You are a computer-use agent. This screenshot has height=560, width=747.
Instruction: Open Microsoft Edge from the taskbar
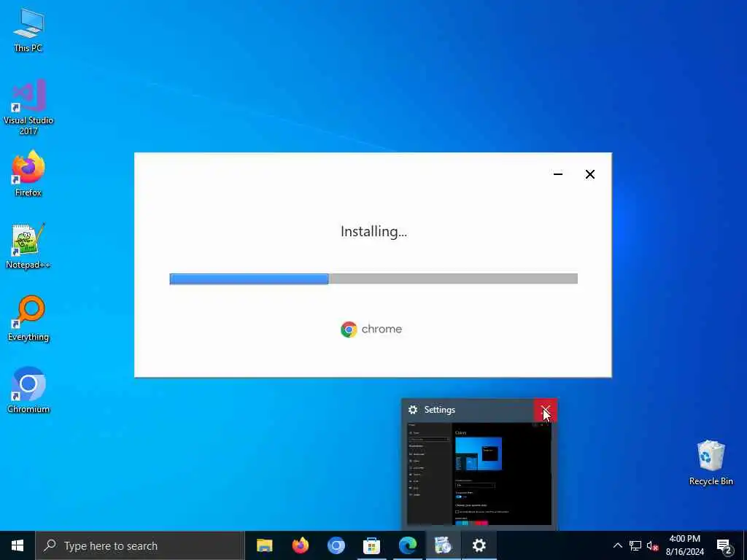tap(407, 545)
